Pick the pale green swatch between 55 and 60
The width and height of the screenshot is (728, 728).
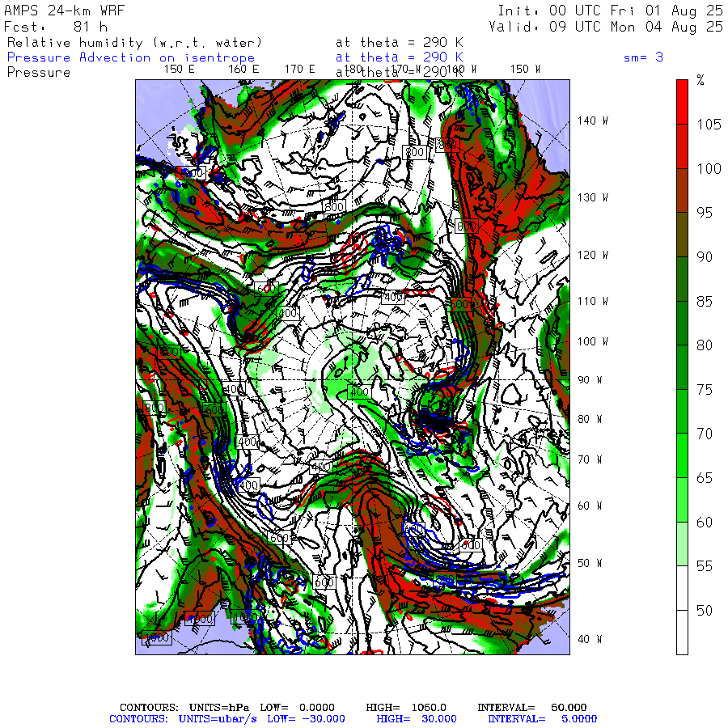coord(682,544)
